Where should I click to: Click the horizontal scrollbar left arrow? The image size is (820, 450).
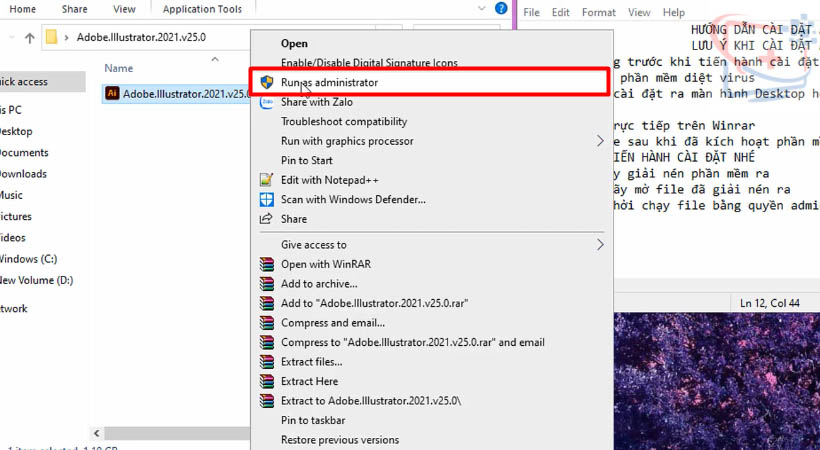coord(97,433)
